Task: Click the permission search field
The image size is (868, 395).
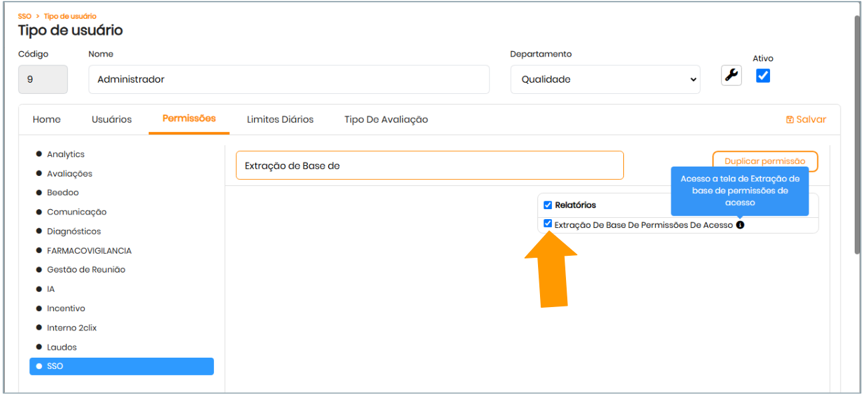Action: coord(429,166)
